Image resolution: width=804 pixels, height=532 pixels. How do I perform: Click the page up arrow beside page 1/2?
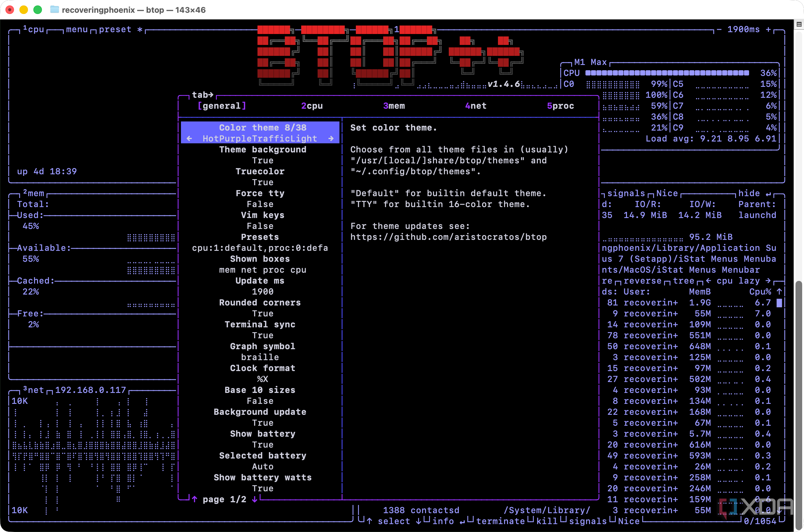point(194,499)
